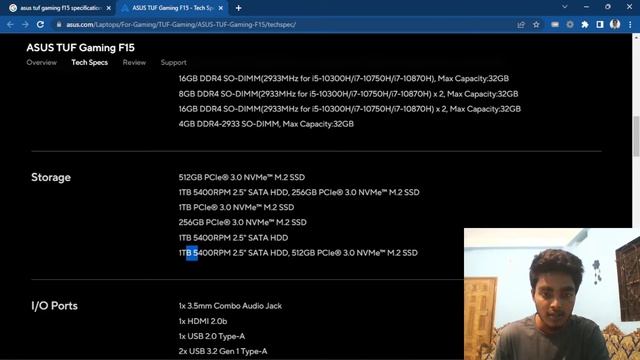Viewport: 640px width, 360px height.
Task: Click the 4GB DDR4-2933 SO-DIMM memory line
Action: [x=266, y=124]
